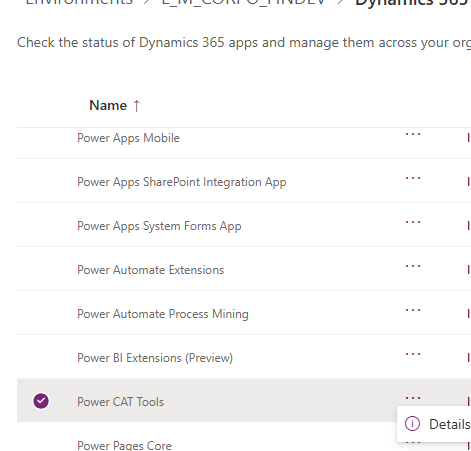This screenshot has height=451, width=471.
Task: Select Power CAT Tools name text
Action: [120, 402]
